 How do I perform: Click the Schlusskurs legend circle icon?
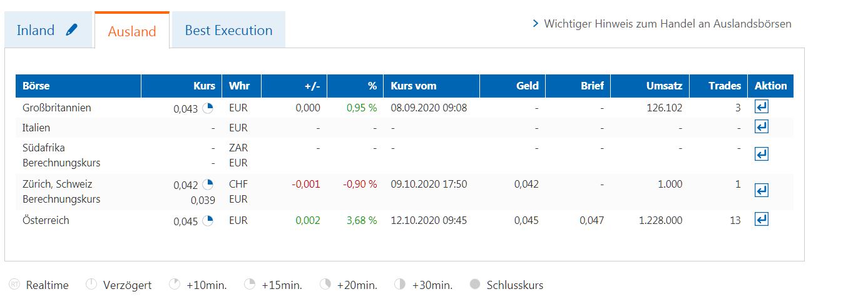(475, 285)
